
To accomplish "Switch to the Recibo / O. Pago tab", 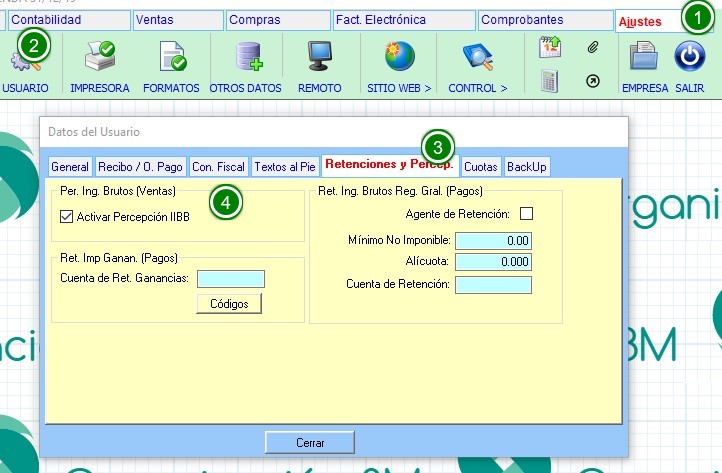I will point(140,167).
